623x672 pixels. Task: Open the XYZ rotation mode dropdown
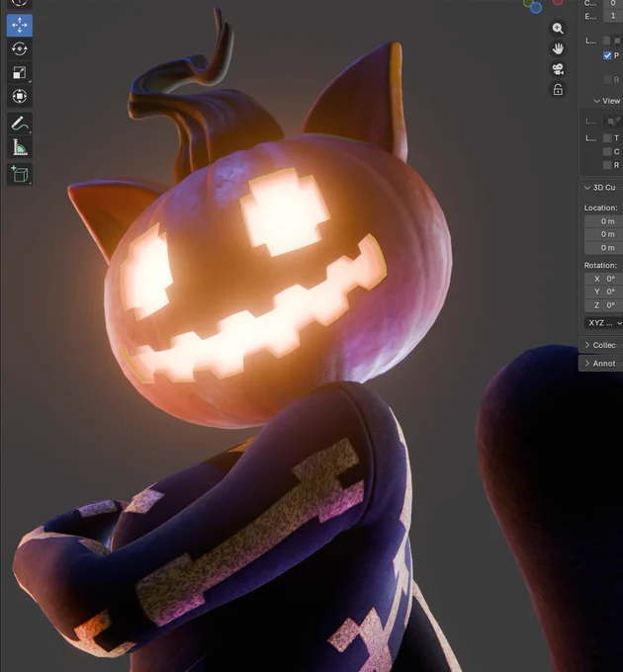(x=603, y=323)
